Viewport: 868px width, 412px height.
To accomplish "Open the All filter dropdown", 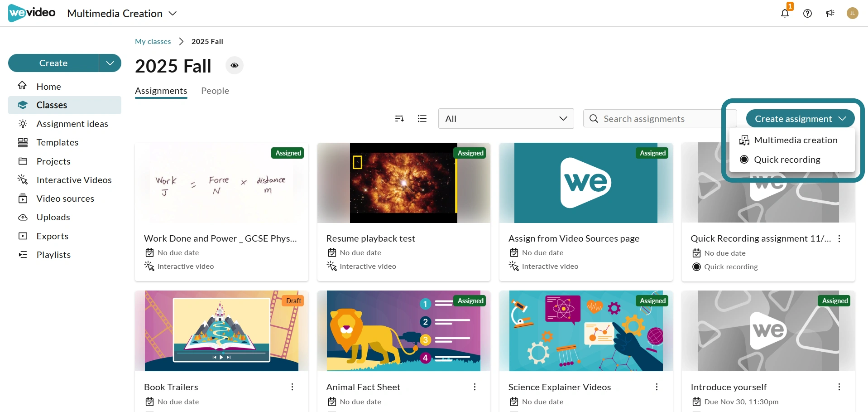I will 506,118.
